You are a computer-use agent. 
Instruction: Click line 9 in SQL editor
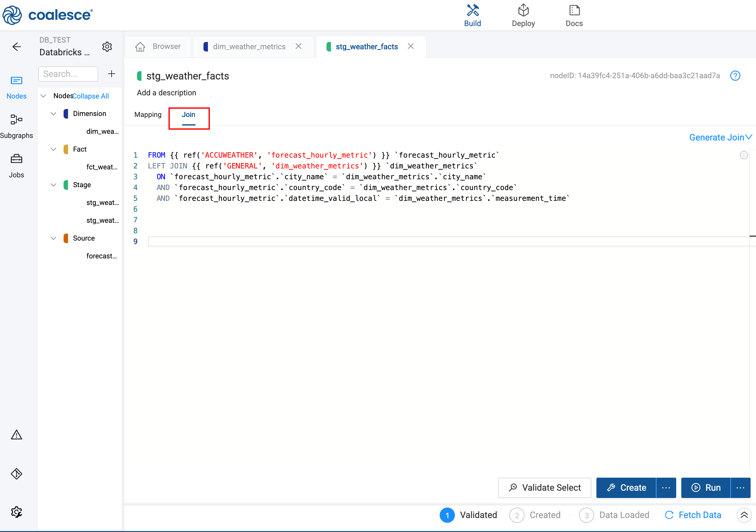coord(449,241)
